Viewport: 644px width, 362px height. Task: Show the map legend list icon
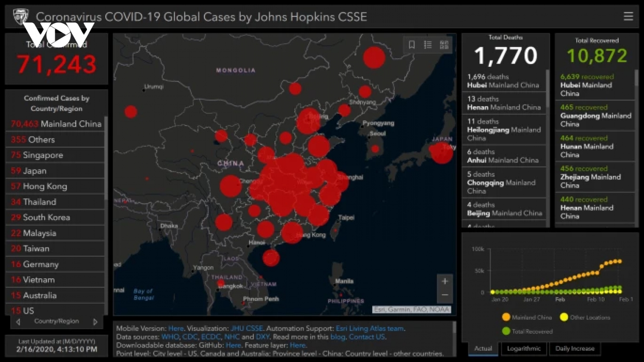tap(428, 45)
